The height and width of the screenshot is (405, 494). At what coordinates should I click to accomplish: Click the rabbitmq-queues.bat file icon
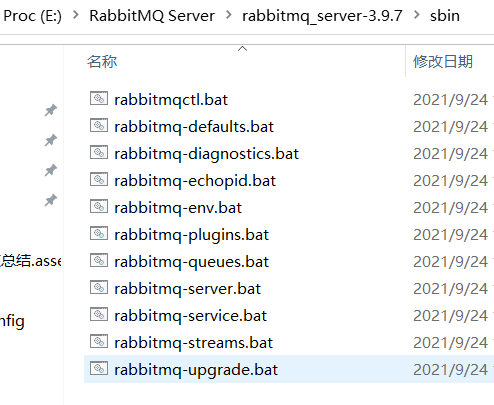point(99,261)
